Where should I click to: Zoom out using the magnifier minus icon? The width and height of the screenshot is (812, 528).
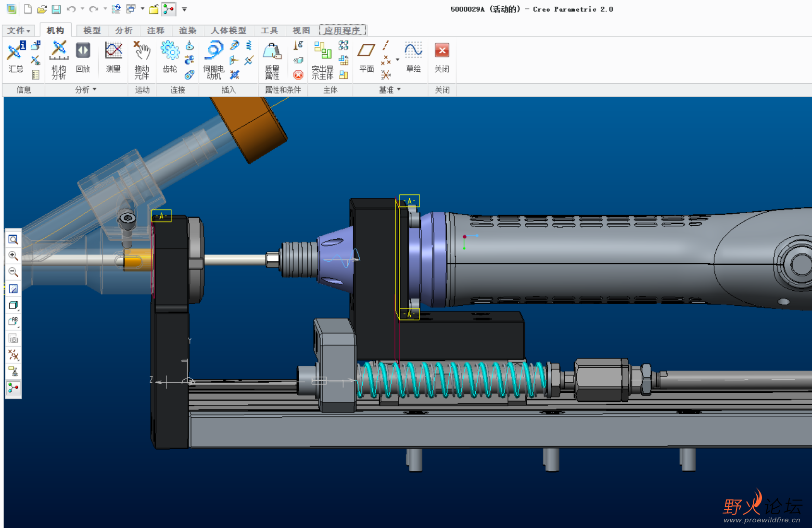(13, 272)
